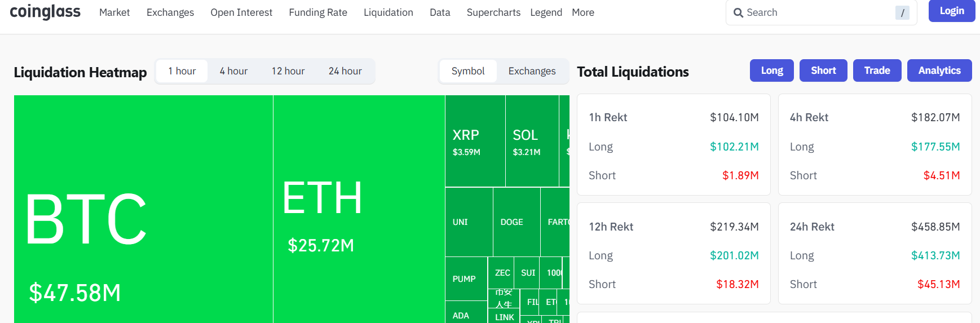Click the BTC heatmap tile
This screenshot has height=323, width=980.
pos(143,209)
